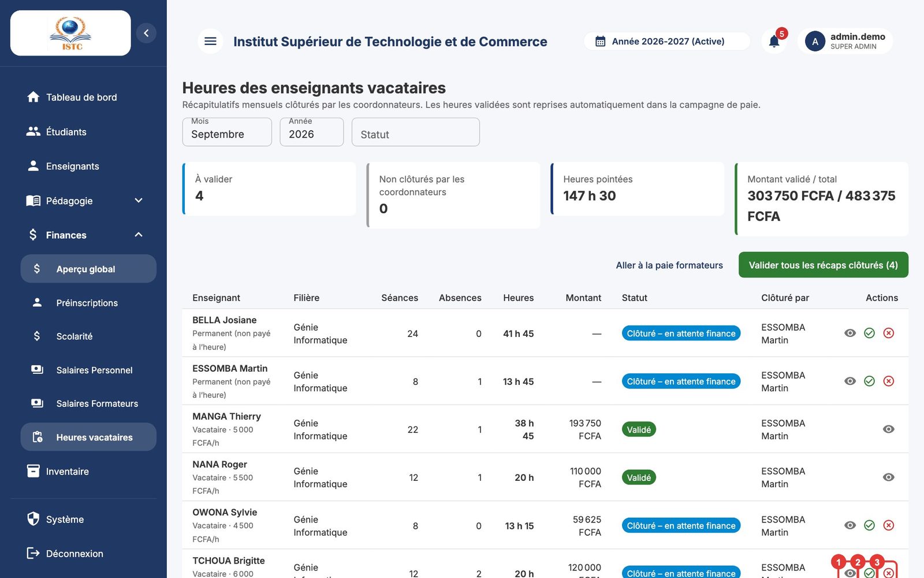Open the admin.demo user avatar menu

click(x=815, y=42)
